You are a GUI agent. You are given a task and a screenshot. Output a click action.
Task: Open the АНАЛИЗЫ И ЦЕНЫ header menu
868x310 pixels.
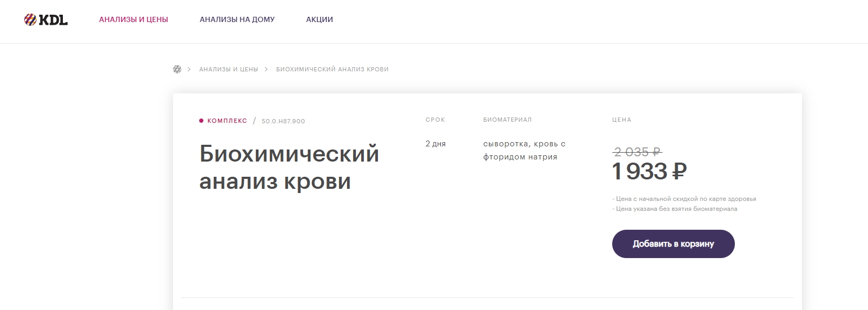click(x=134, y=19)
